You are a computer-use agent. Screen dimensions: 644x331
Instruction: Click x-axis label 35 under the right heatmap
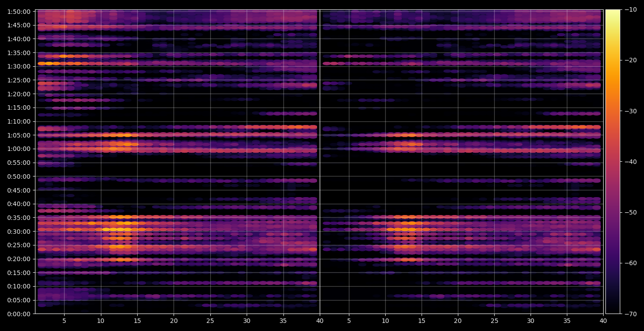567,321
